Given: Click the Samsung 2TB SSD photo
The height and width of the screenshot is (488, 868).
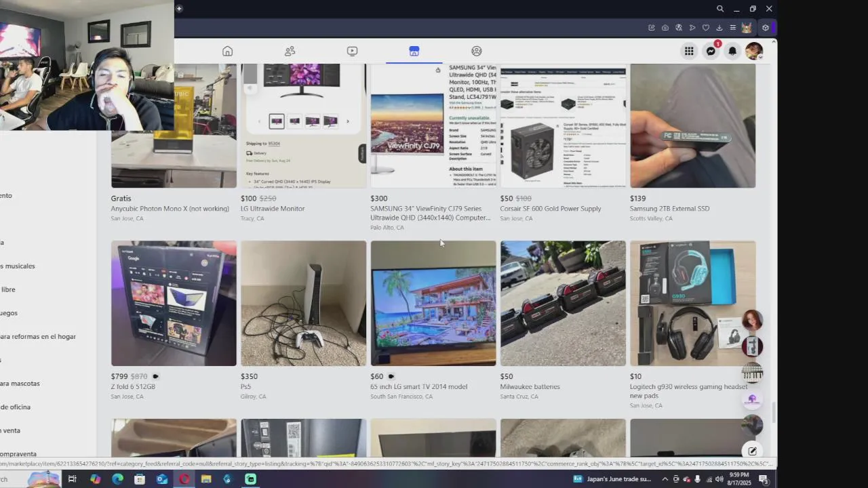Looking at the screenshot, I should pyautogui.click(x=692, y=125).
